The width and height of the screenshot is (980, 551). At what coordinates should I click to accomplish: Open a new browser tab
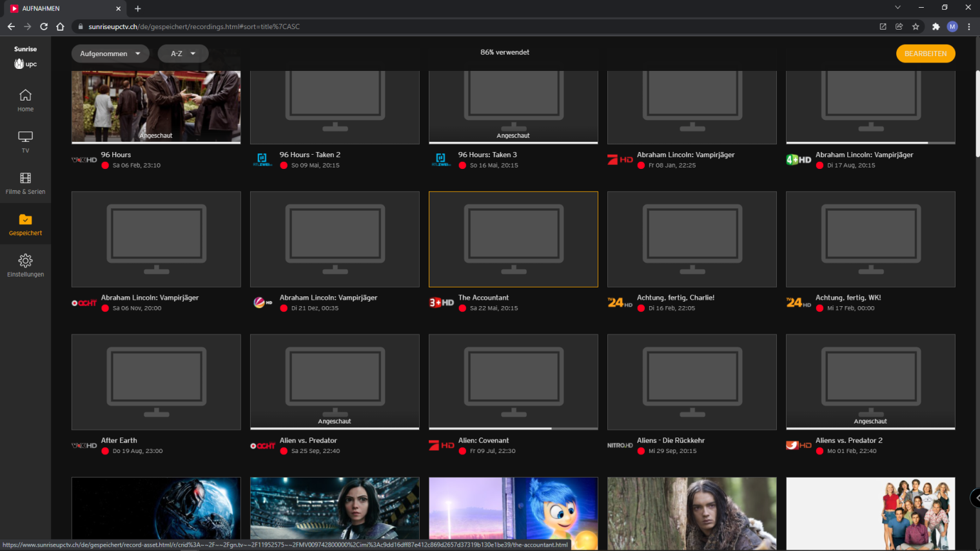click(x=138, y=8)
